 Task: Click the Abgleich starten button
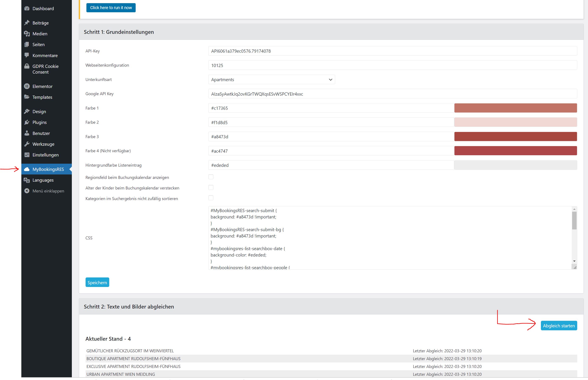pos(559,325)
